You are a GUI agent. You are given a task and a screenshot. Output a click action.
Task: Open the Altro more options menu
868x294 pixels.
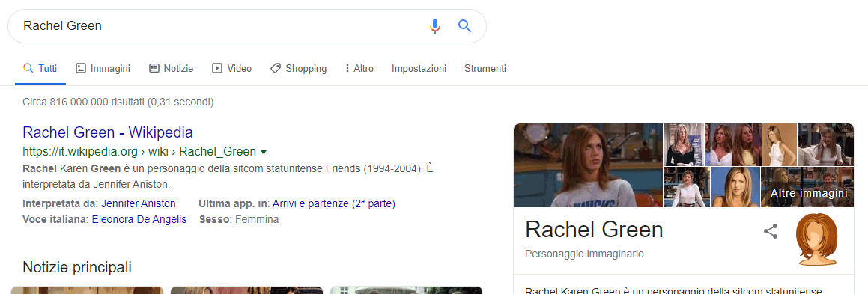click(x=359, y=69)
